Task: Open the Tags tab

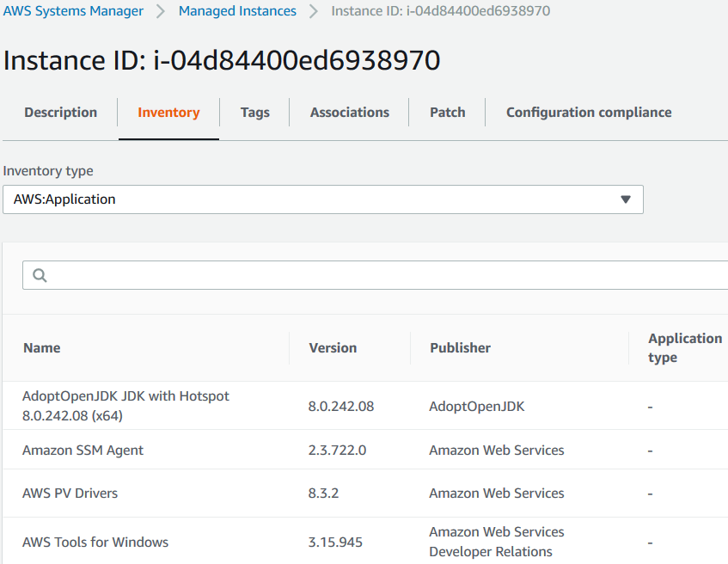Action: [255, 113]
